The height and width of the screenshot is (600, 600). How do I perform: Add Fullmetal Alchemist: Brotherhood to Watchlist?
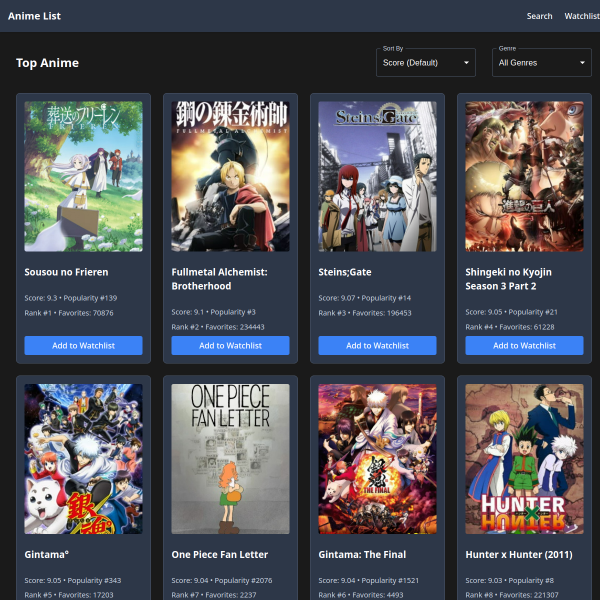tap(230, 346)
